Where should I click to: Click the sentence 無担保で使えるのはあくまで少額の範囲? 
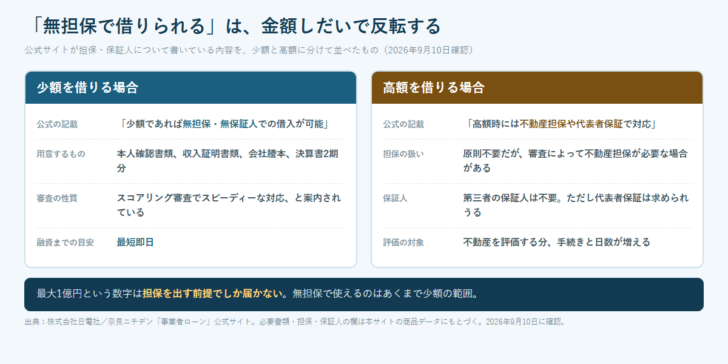coord(385,294)
